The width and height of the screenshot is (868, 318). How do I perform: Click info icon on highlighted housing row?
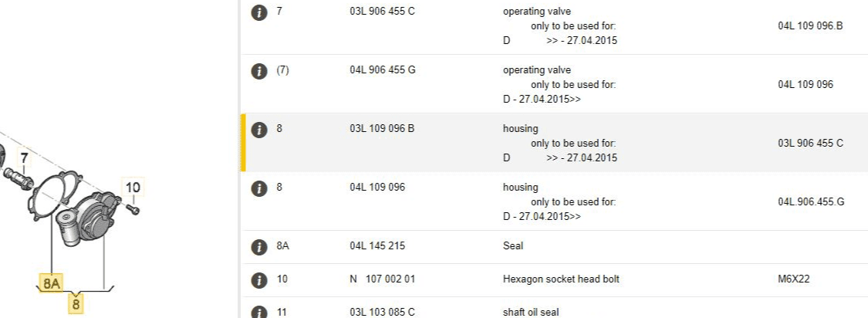pyautogui.click(x=260, y=129)
